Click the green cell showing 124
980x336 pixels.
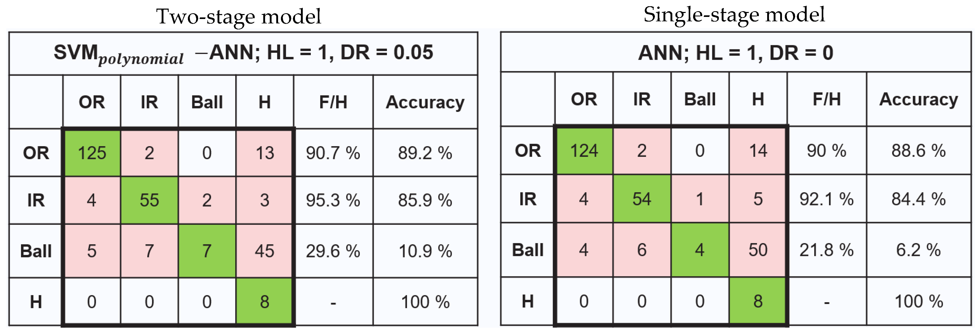584,151
